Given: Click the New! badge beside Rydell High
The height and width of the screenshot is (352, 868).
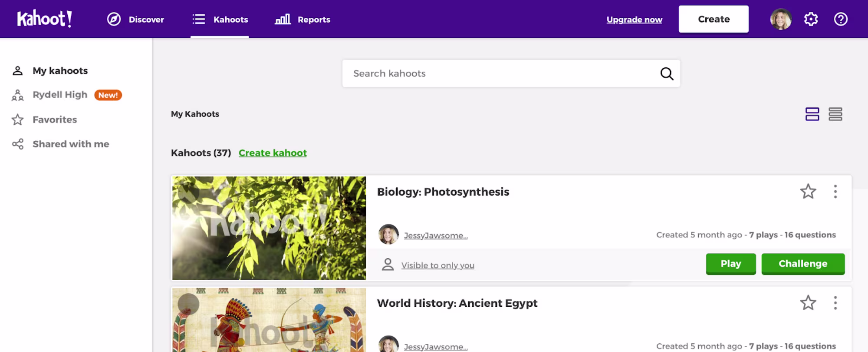Looking at the screenshot, I should pyautogui.click(x=108, y=95).
